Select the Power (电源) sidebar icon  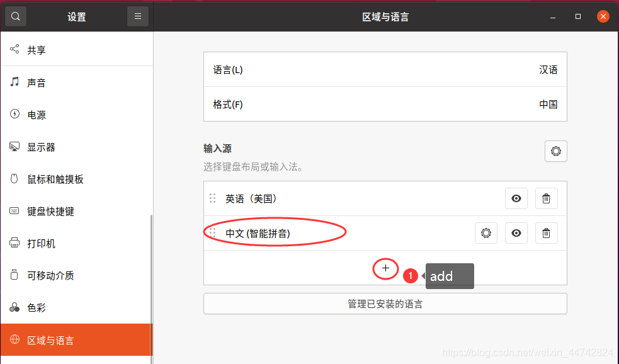coord(14,114)
